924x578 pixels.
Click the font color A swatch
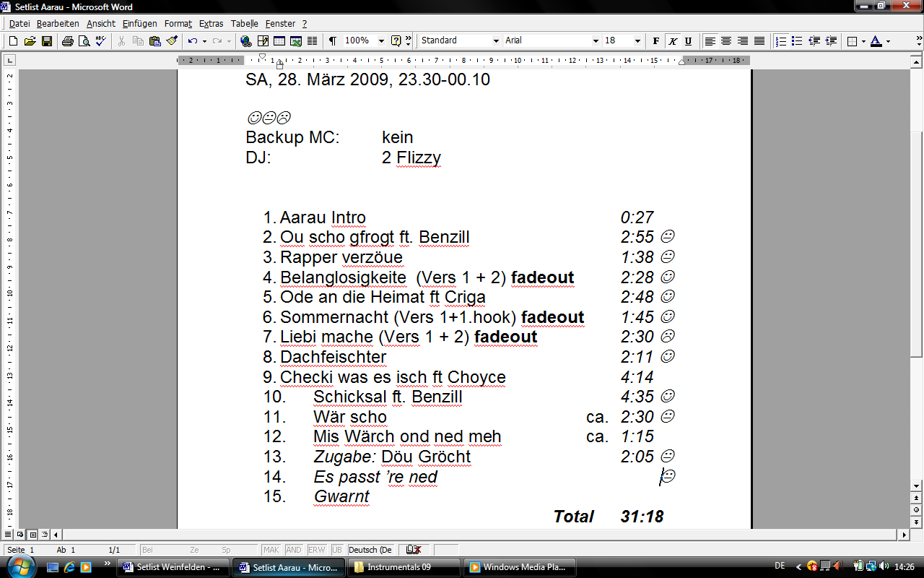(876, 41)
